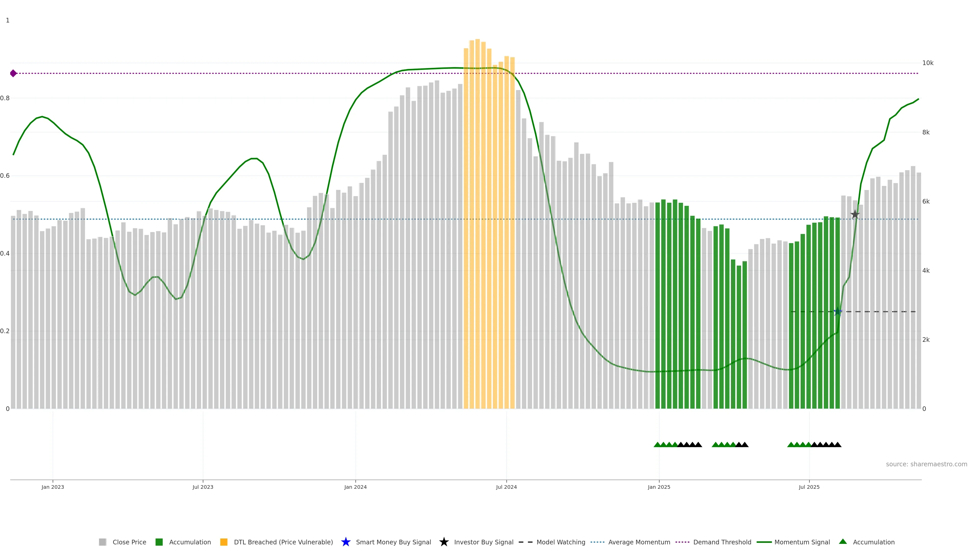Click the green Accumulation legend square

159,542
